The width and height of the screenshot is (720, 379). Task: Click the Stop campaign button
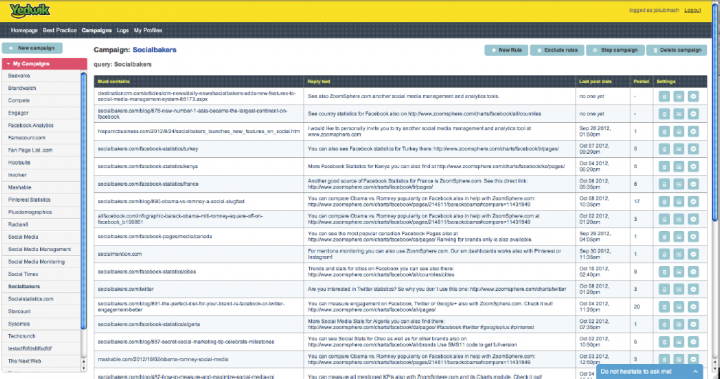point(615,50)
